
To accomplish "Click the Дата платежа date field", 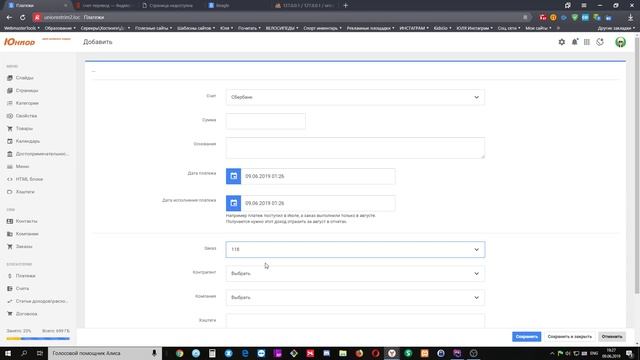I will pyautogui.click(x=318, y=176).
